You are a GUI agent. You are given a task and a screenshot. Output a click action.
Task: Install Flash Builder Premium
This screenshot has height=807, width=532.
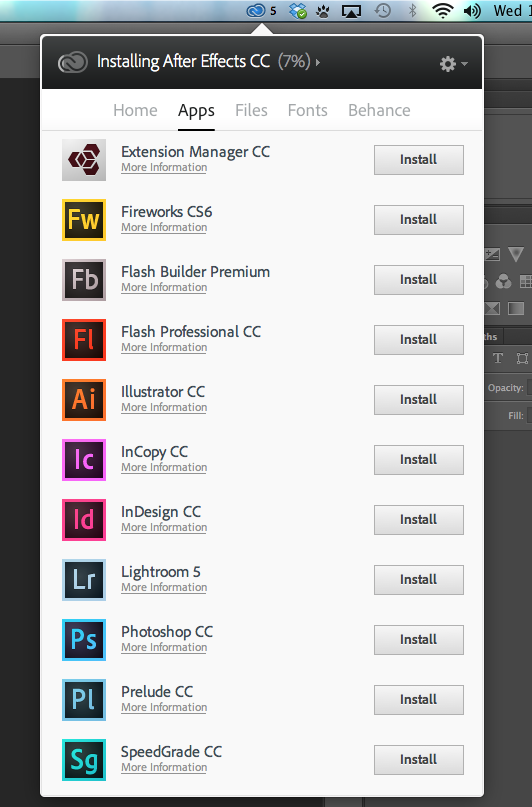[x=419, y=280]
